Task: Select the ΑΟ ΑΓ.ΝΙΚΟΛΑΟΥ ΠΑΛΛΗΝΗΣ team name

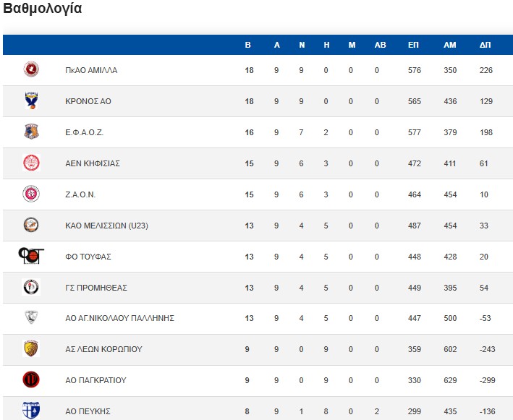Action: (119, 319)
